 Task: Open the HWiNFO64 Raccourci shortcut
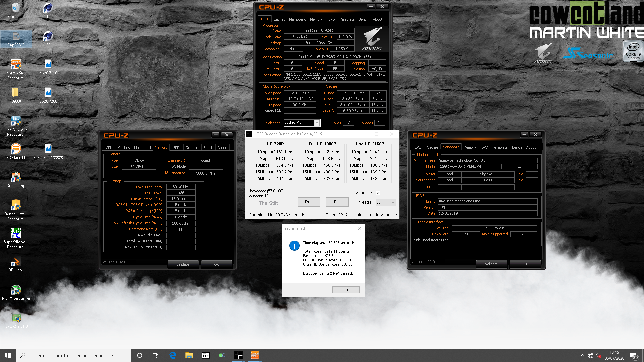tap(16, 125)
